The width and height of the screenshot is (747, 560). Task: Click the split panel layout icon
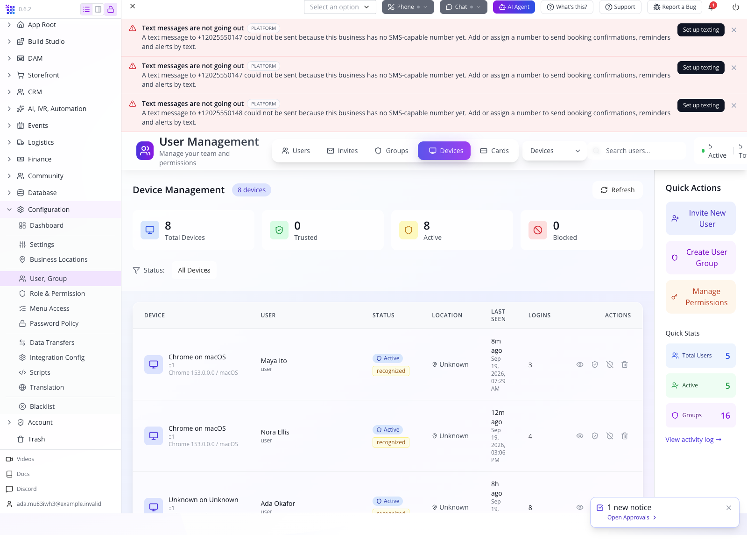click(98, 9)
